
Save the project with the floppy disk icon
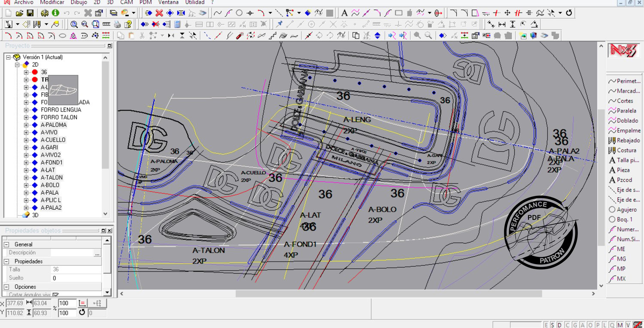30,13
